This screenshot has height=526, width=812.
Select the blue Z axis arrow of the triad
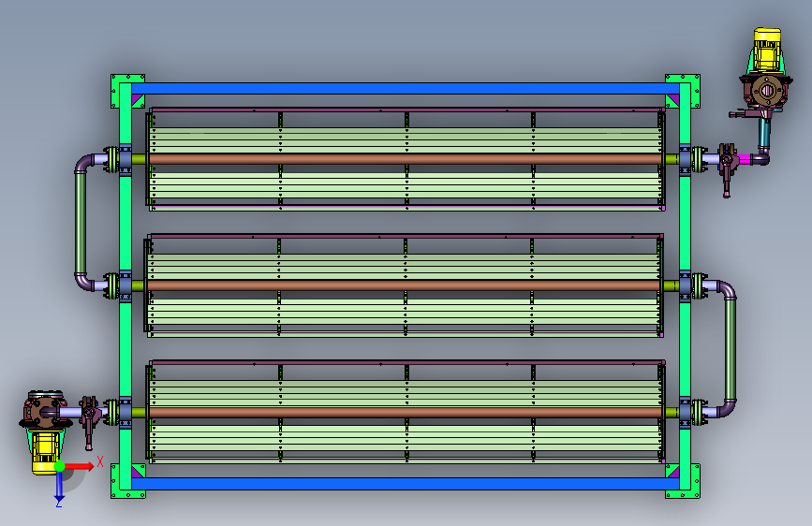[59, 487]
